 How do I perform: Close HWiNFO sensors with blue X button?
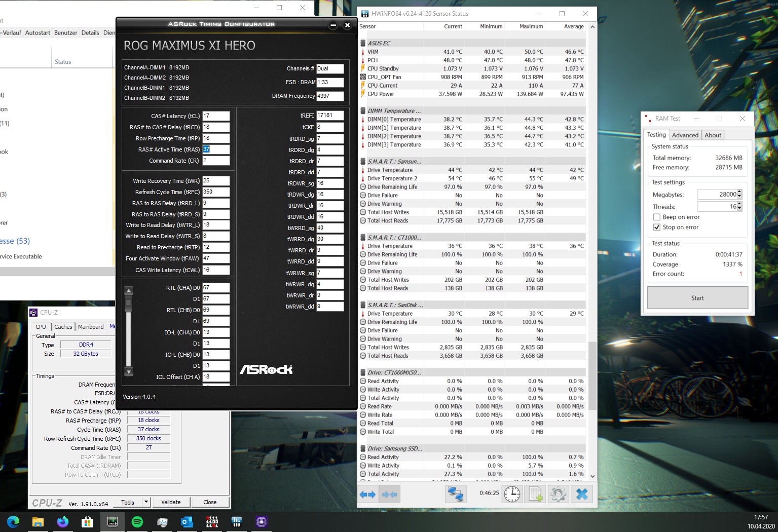(582, 494)
